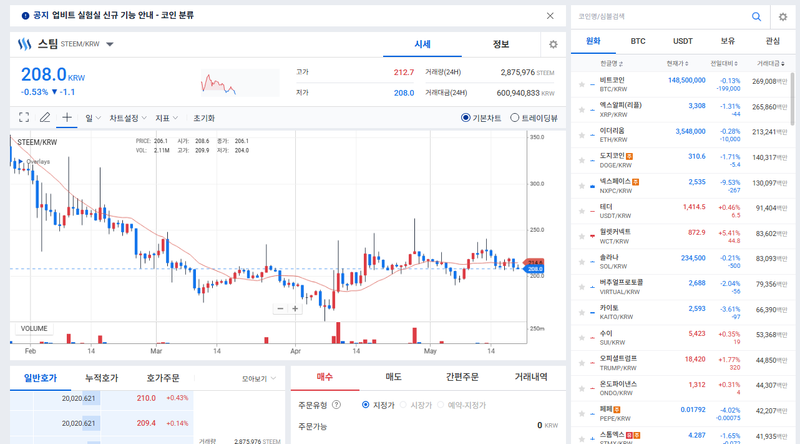Toggle favorite star for 이더리움

coord(582,135)
